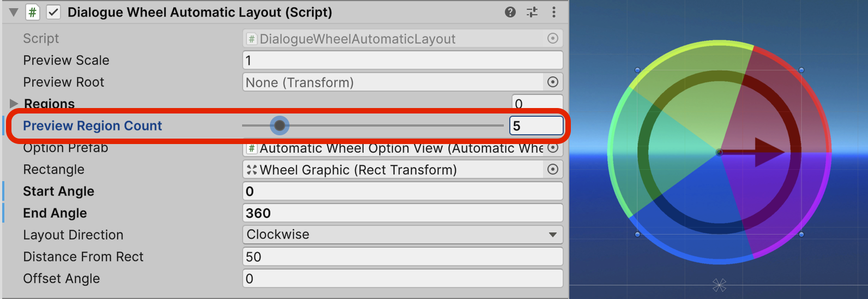Click the Preview Region Count value field
The width and height of the screenshot is (868, 299).
tap(537, 126)
